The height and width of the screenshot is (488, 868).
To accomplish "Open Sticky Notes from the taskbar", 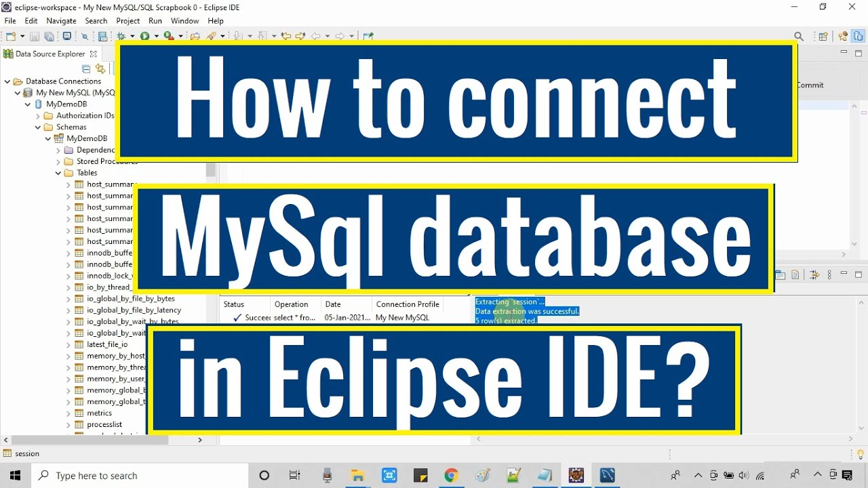I will point(420,476).
